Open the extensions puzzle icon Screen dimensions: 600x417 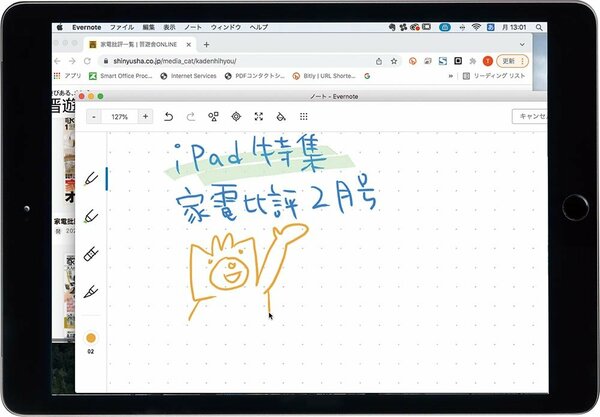(473, 61)
